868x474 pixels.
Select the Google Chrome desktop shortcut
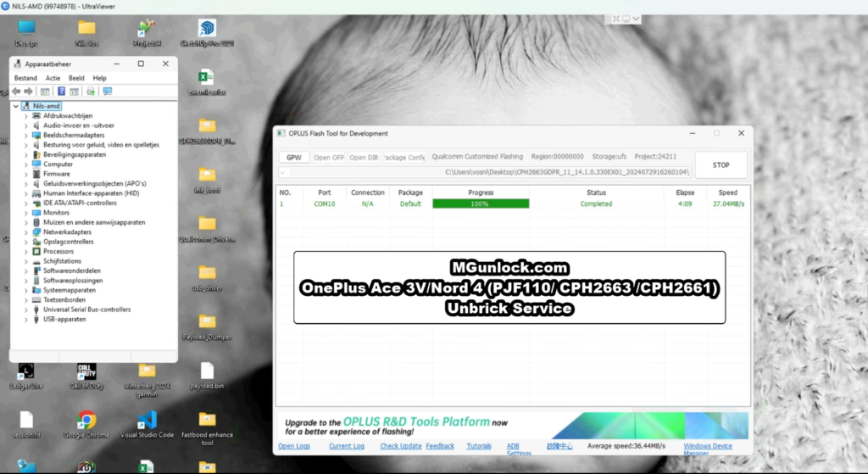point(86,425)
